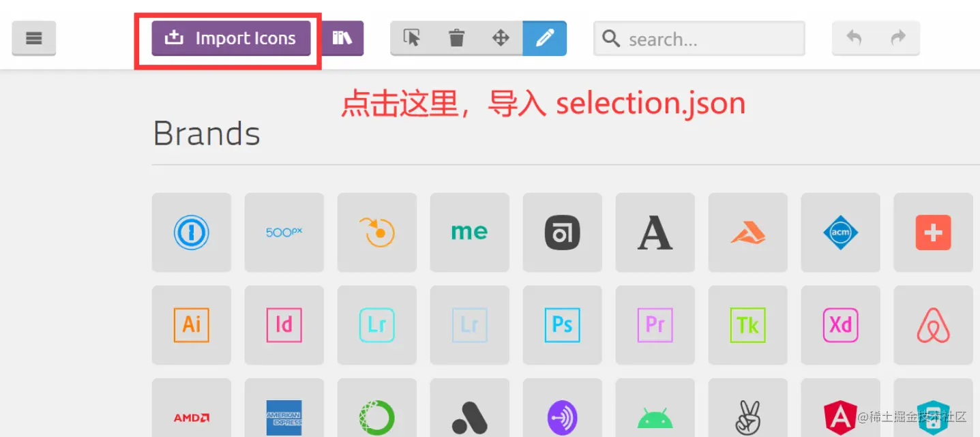
Task: Select the AngelList peace hand icon tile
Action: [748, 408]
